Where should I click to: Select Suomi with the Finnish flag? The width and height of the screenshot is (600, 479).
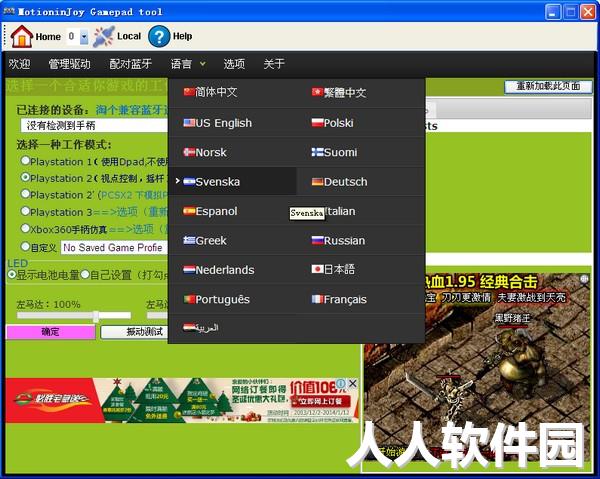[x=361, y=152]
